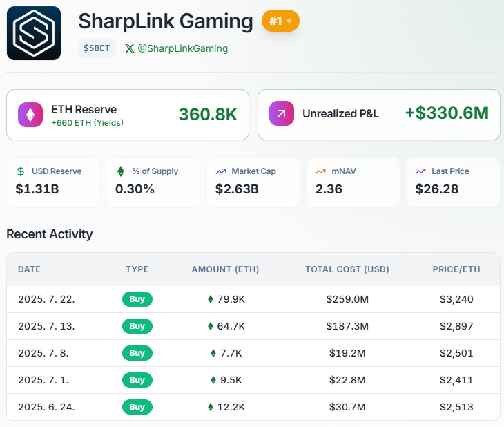Click the +$330.6M unrealized P&L value

(447, 113)
